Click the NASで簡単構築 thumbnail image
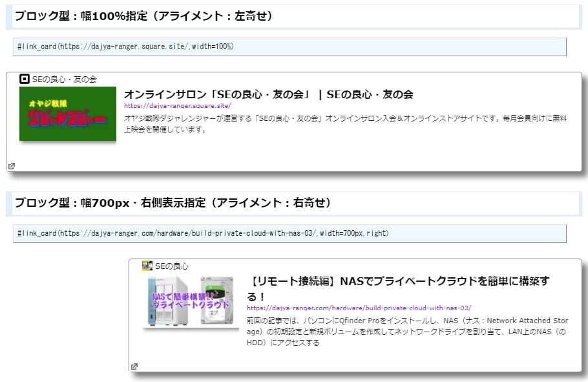 point(191,302)
